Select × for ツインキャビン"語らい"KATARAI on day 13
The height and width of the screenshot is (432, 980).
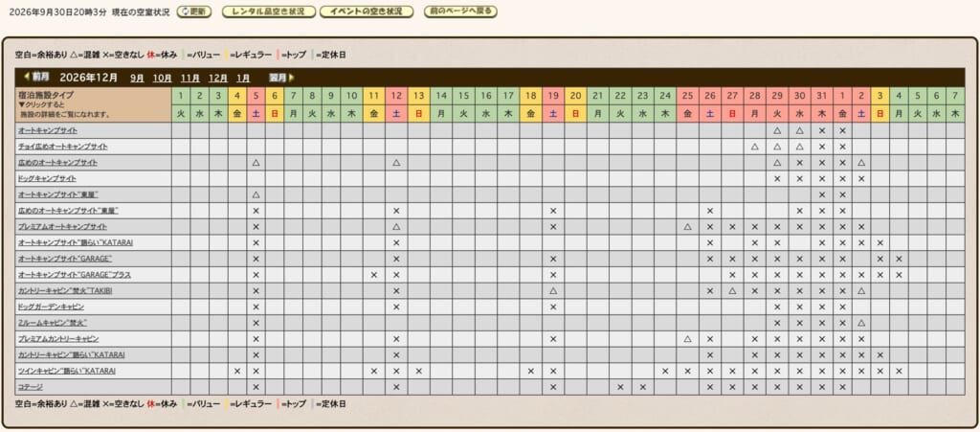[x=419, y=371]
